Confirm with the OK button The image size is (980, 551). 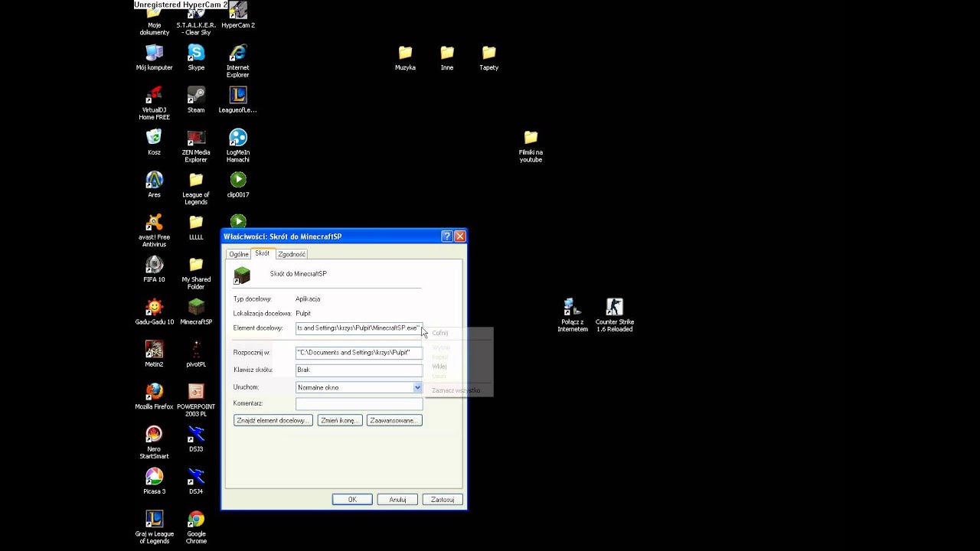[x=352, y=500]
